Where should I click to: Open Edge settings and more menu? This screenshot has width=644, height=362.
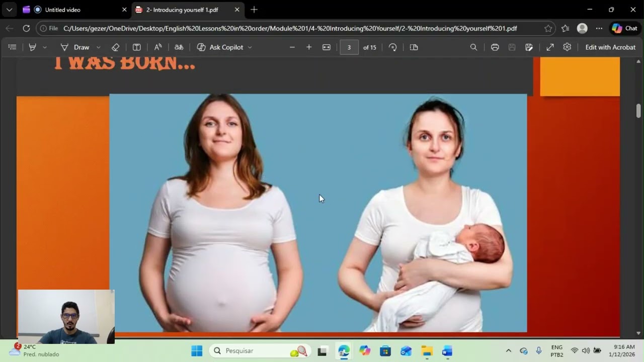pyautogui.click(x=599, y=29)
